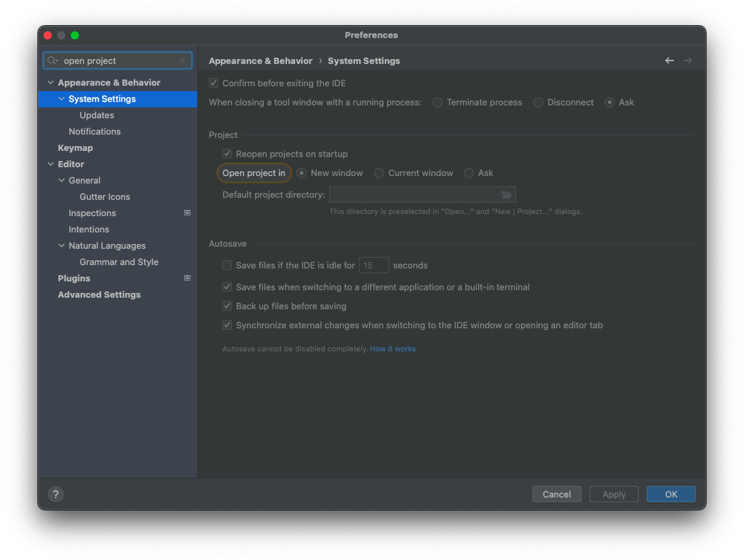Open help with the question mark button
This screenshot has width=744, height=560.
tap(56, 494)
